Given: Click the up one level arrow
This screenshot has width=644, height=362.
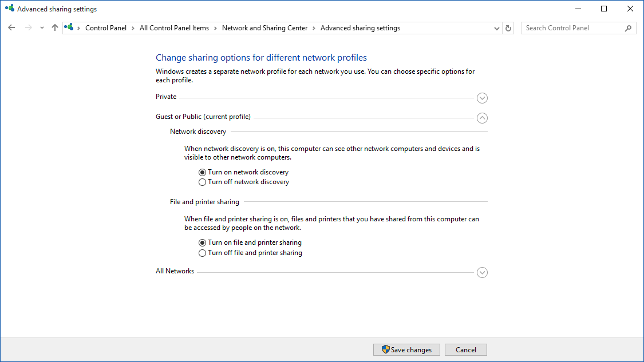Looking at the screenshot, I should (x=54, y=27).
